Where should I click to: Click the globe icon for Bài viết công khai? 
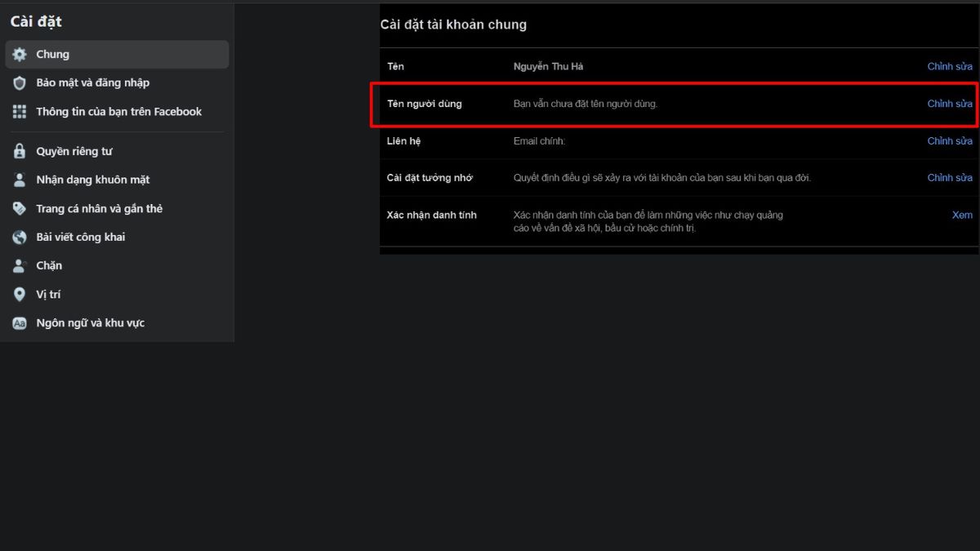click(x=20, y=237)
